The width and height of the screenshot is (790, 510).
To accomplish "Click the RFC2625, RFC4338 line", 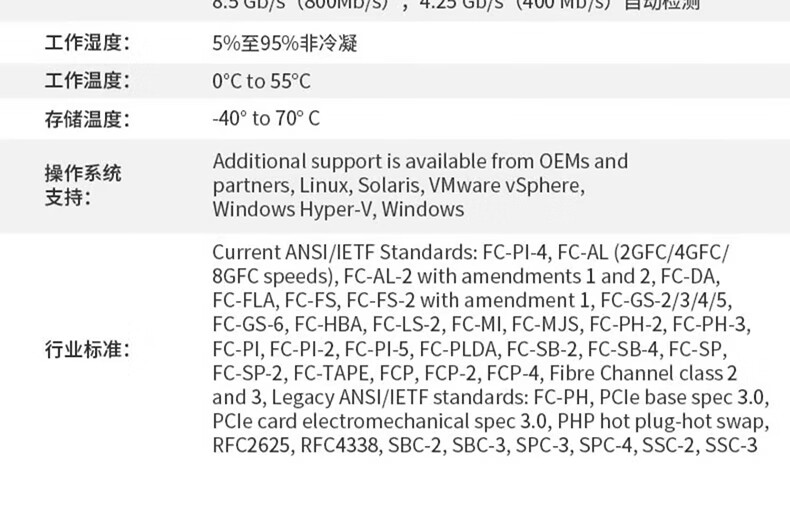I will (485, 445).
